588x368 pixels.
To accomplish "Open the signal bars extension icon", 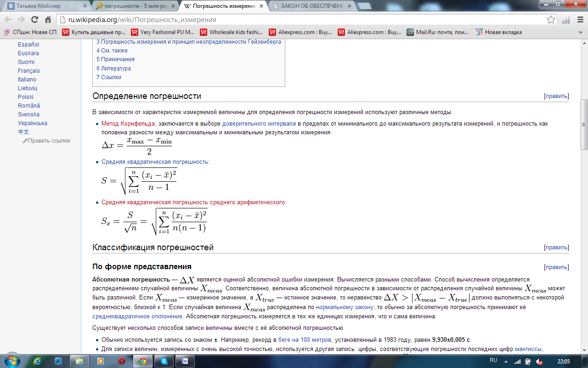I will pyautogui.click(x=565, y=20).
